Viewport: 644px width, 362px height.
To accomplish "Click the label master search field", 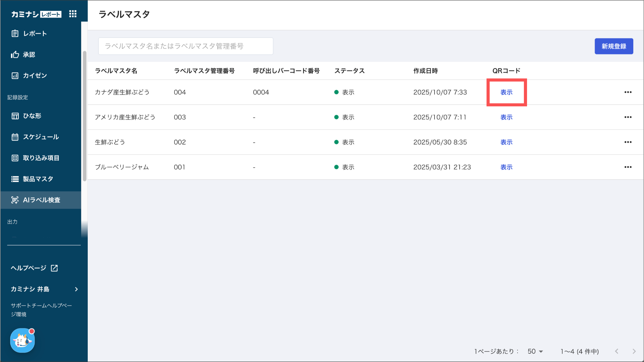I will [x=186, y=46].
